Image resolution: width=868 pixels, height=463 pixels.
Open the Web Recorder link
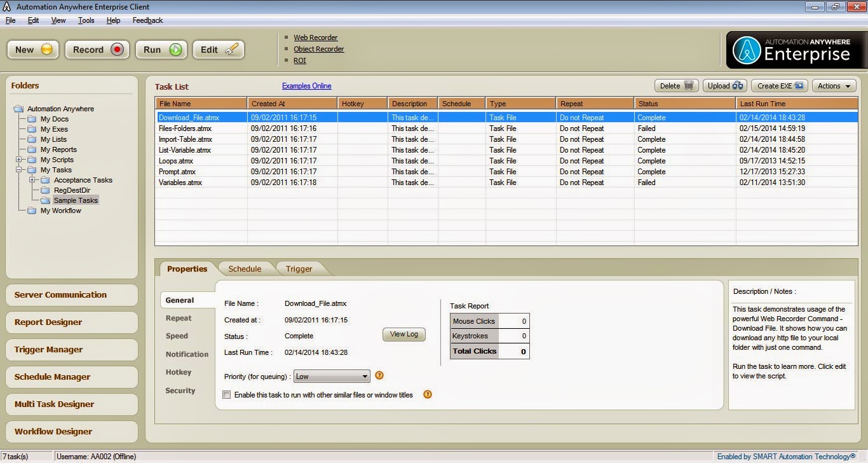point(315,38)
